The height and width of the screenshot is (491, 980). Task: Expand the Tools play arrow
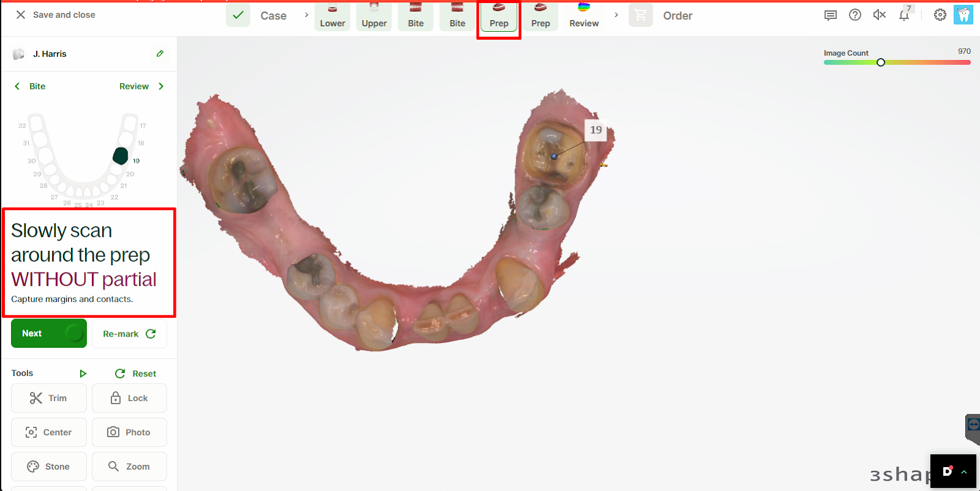[83, 373]
